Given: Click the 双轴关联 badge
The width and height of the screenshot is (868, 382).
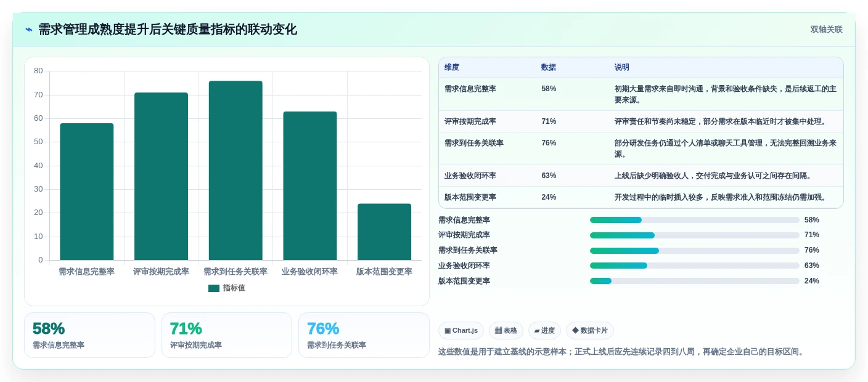Looking at the screenshot, I should [x=826, y=30].
